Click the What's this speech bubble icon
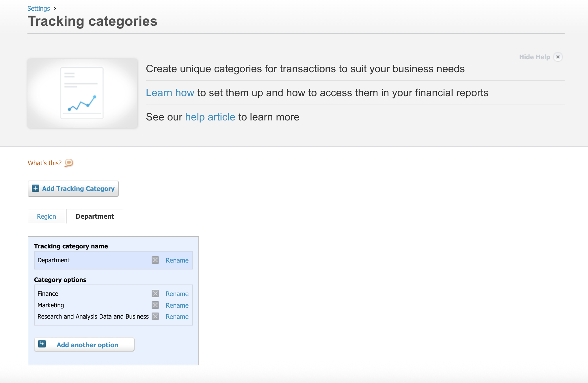Screen dimensions: 588x383 click(69, 163)
